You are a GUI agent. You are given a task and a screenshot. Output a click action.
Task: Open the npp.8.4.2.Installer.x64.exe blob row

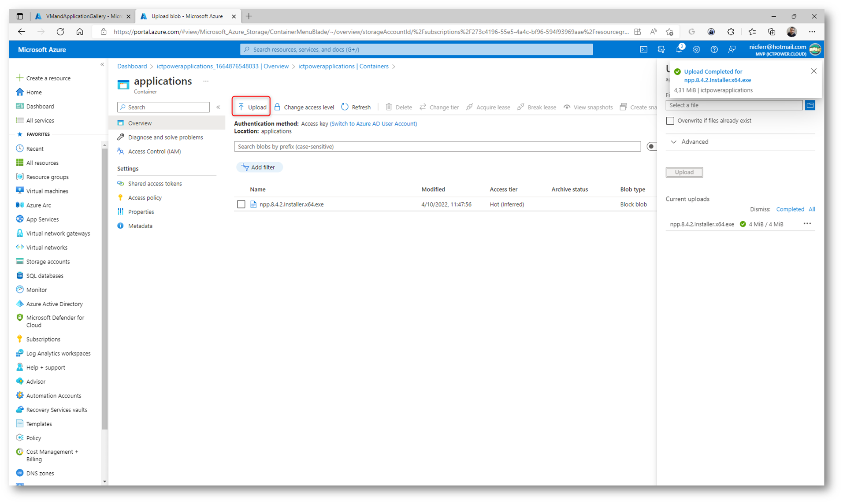coord(291,204)
